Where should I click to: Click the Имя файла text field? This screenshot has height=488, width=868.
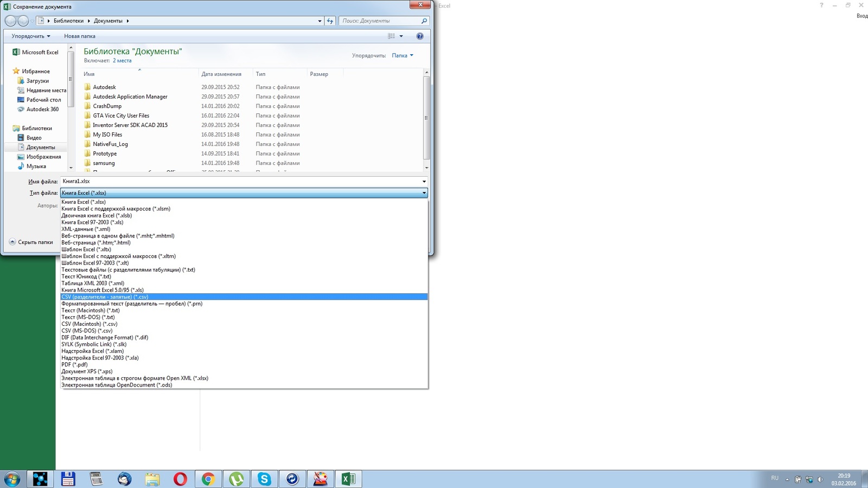click(x=240, y=182)
